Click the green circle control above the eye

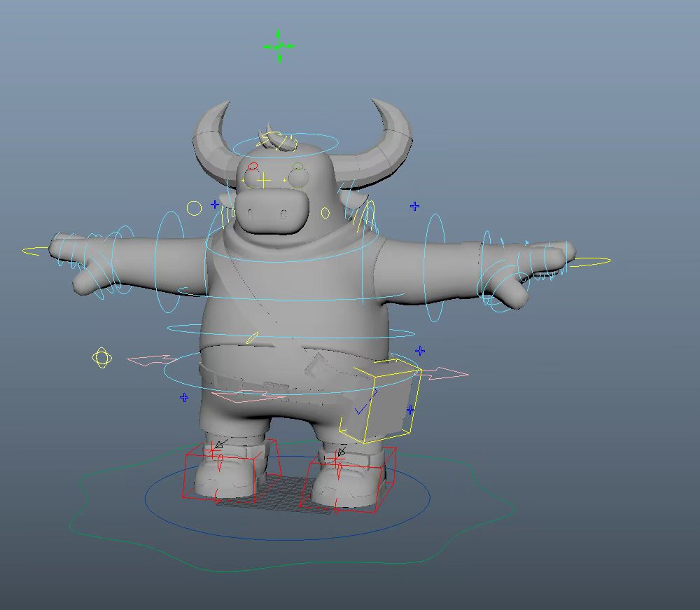[x=297, y=167]
